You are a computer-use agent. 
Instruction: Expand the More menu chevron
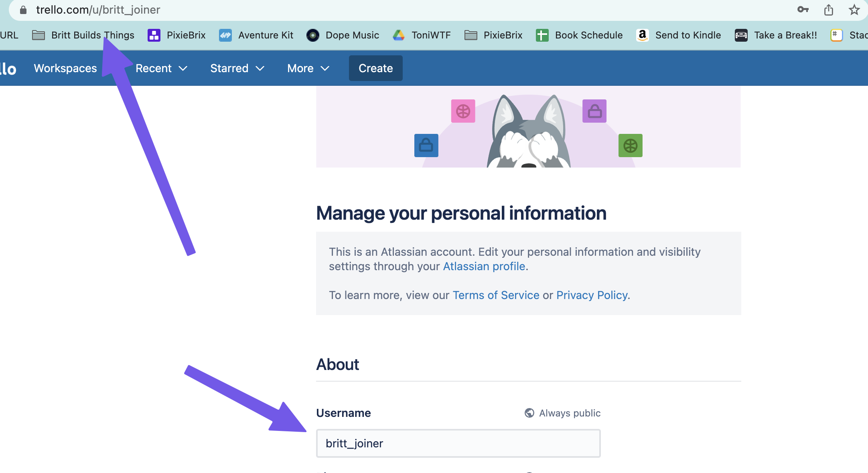325,68
